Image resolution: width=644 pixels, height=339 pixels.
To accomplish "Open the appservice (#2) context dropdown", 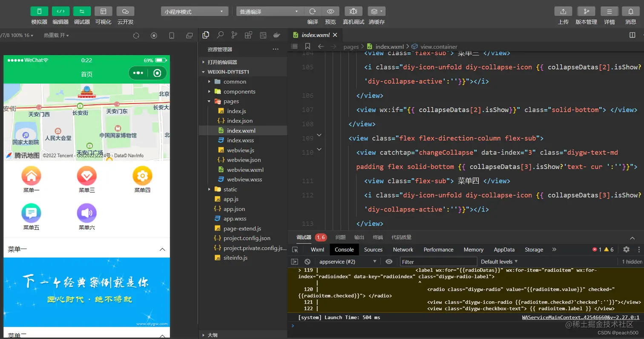I will [x=348, y=261].
